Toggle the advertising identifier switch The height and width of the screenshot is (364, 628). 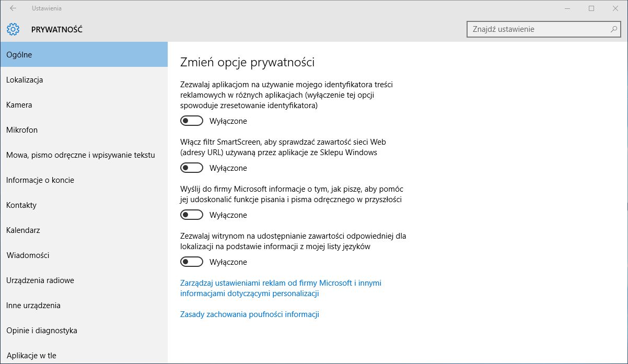coord(191,121)
